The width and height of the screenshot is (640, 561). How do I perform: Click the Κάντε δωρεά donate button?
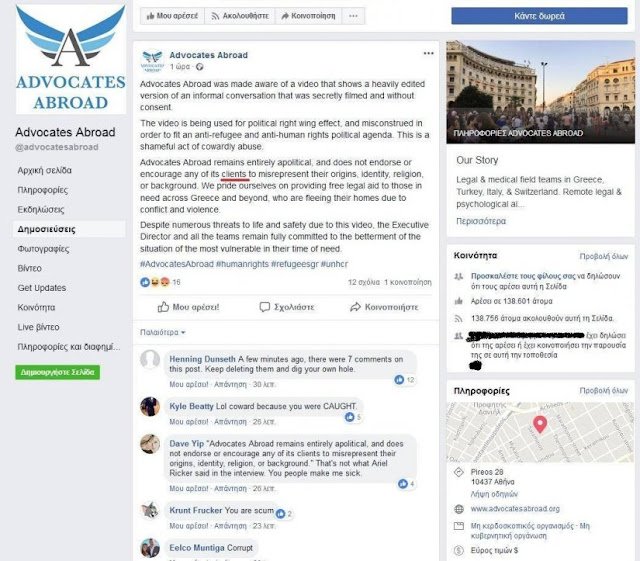pyautogui.click(x=539, y=16)
